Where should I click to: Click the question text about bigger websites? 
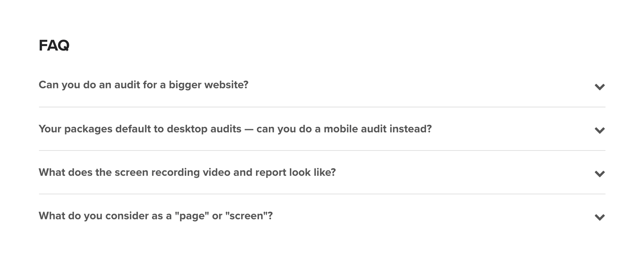[x=144, y=85]
